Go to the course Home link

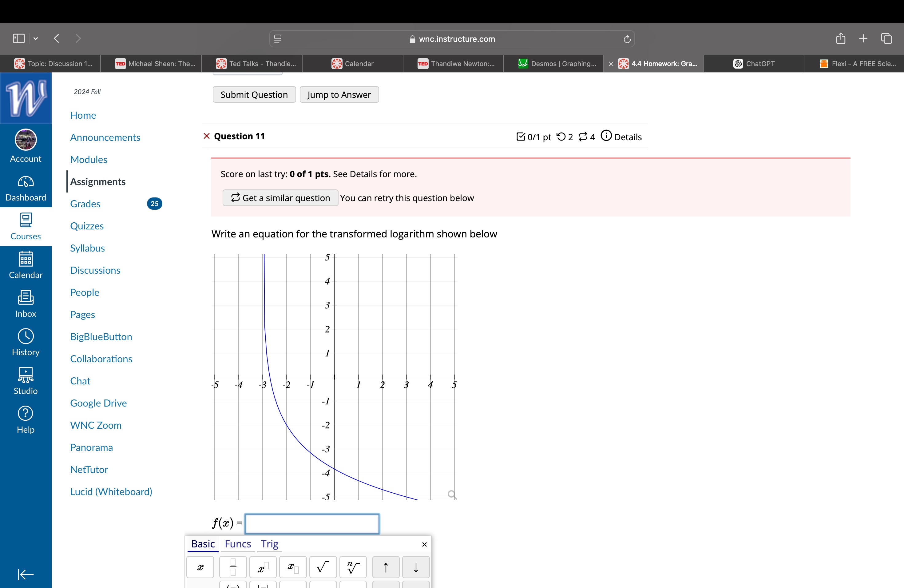[83, 115]
